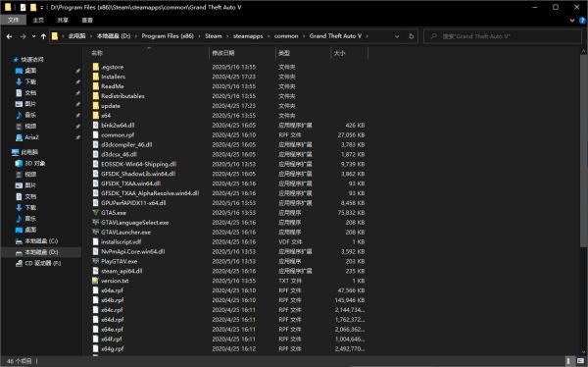Select the PlayGTAV.exe icon
588x367 pixels.
click(x=96, y=261)
